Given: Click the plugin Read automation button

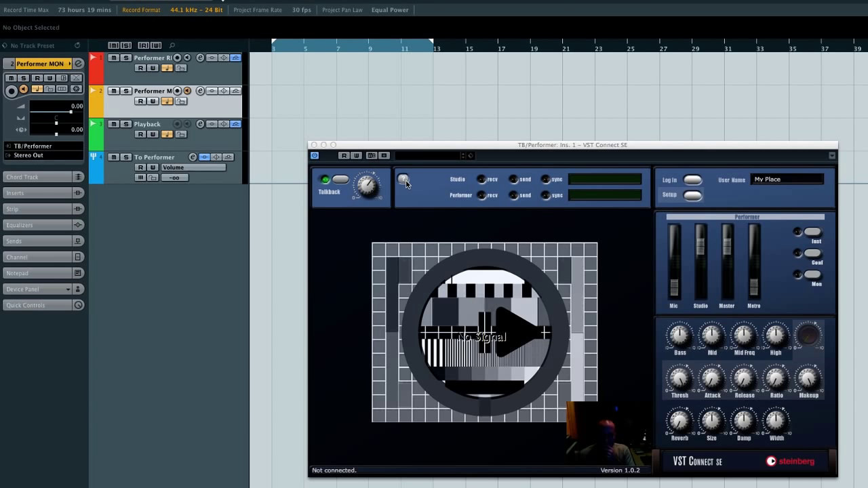Looking at the screenshot, I should (x=344, y=156).
